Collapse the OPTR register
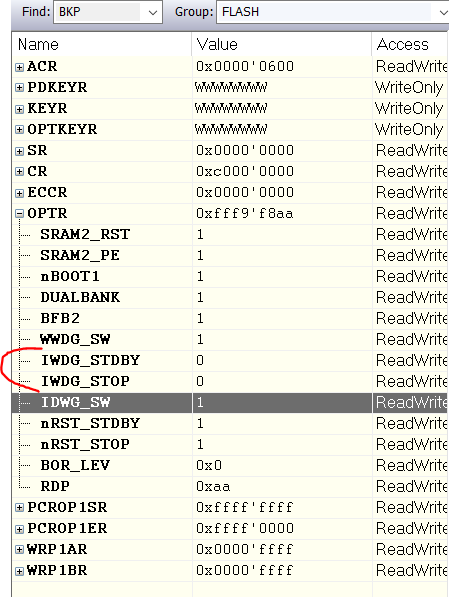The image size is (449, 597). tap(19, 214)
